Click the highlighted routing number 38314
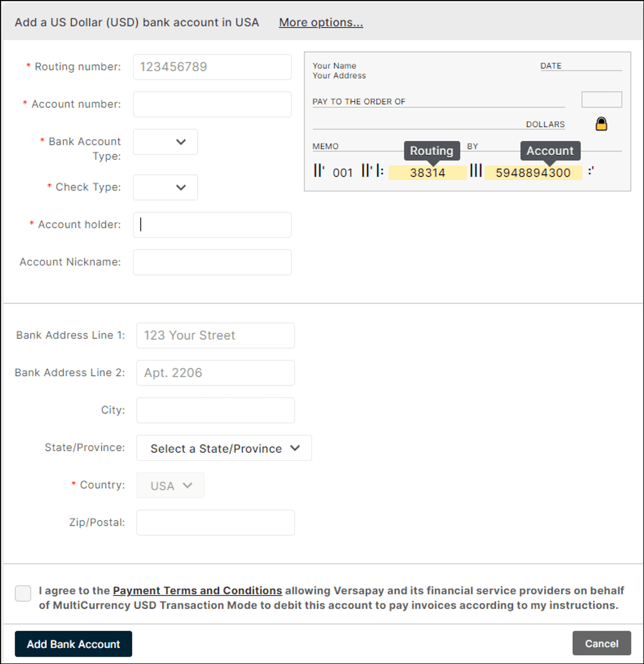Viewport: 644px width, 664px height. coord(428,173)
